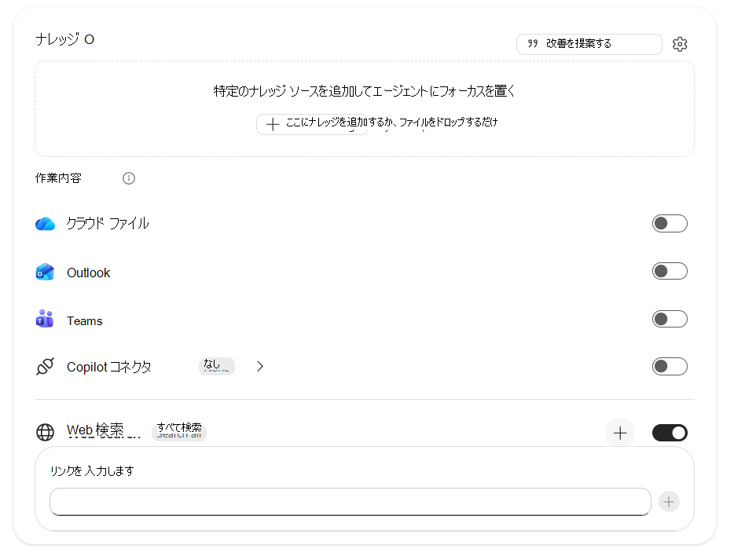The image size is (734, 560).
Task: Click the ここにナレッジを追加する button
Action: [x=312, y=124]
